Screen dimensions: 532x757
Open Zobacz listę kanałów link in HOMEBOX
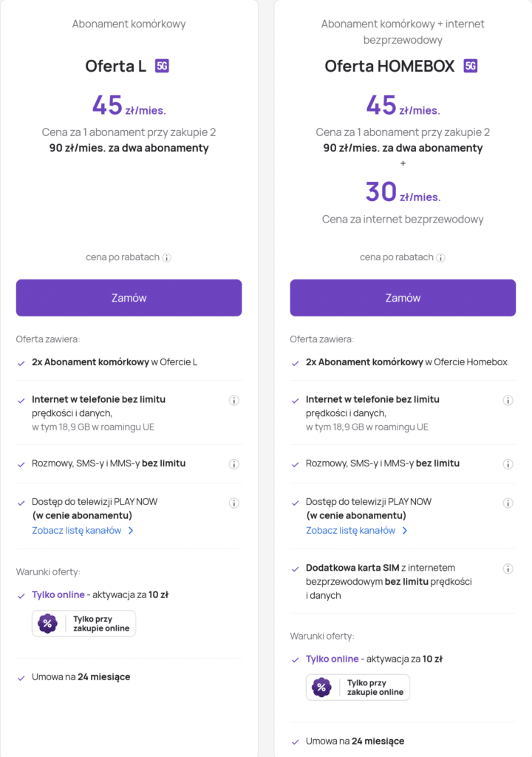pos(350,531)
